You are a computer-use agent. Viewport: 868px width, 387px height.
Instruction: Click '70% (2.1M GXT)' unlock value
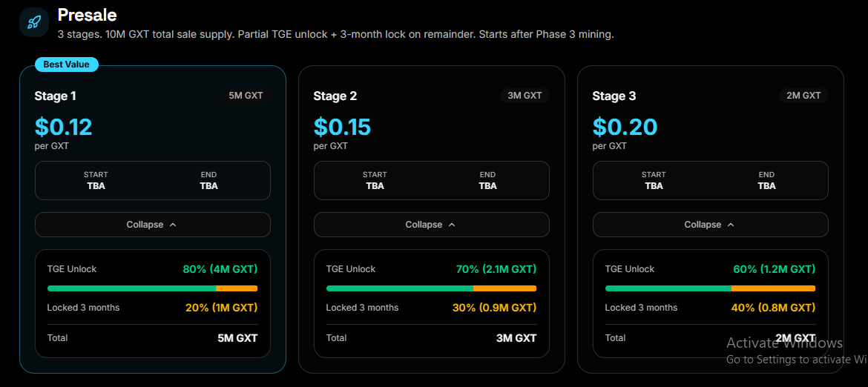[495, 269]
